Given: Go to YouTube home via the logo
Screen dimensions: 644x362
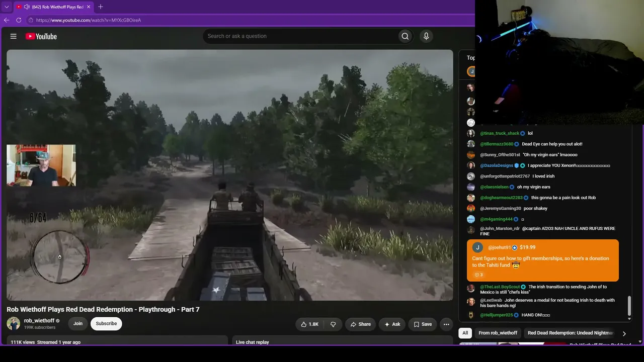Looking at the screenshot, I should [x=41, y=36].
